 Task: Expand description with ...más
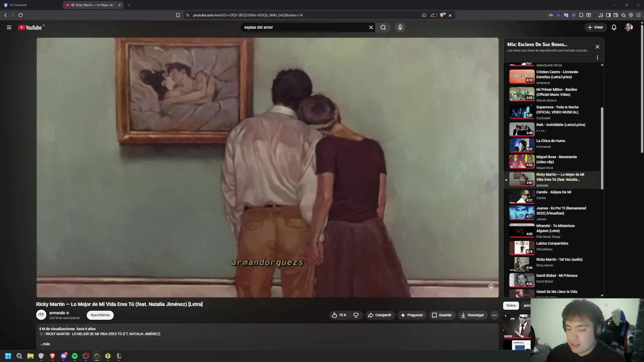click(45, 344)
